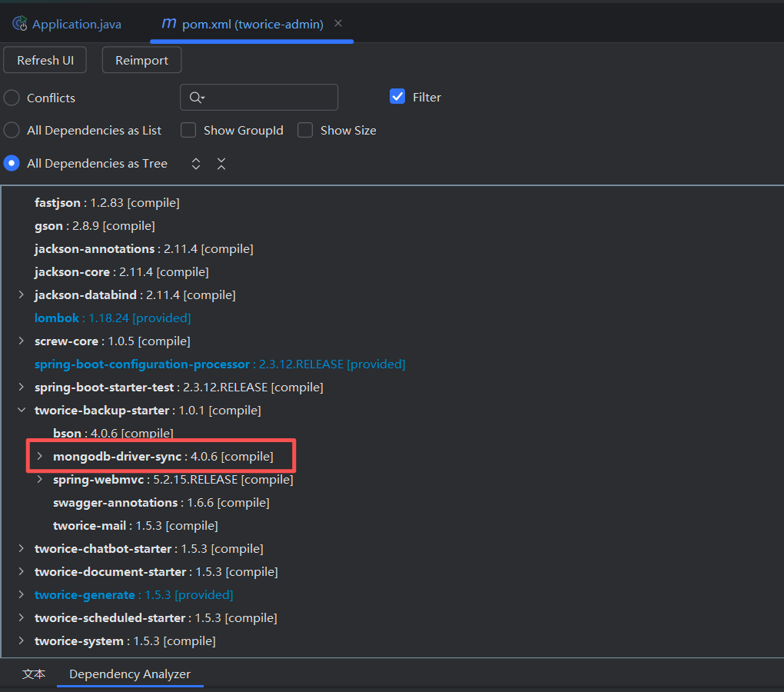Expand tworice-generate node
784x692 pixels.
pos(21,594)
